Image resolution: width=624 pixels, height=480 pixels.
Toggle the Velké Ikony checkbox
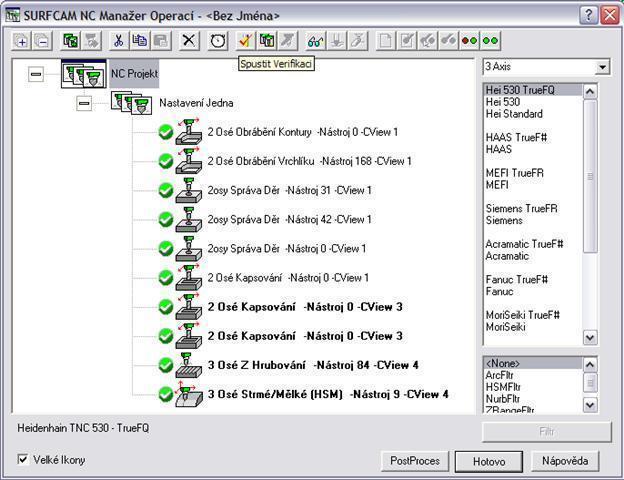tap(23, 459)
